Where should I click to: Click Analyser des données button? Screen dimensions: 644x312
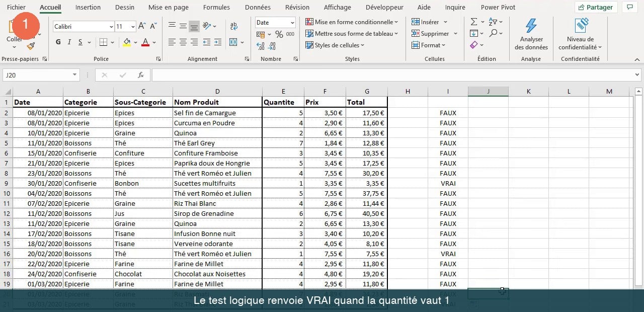(x=531, y=35)
